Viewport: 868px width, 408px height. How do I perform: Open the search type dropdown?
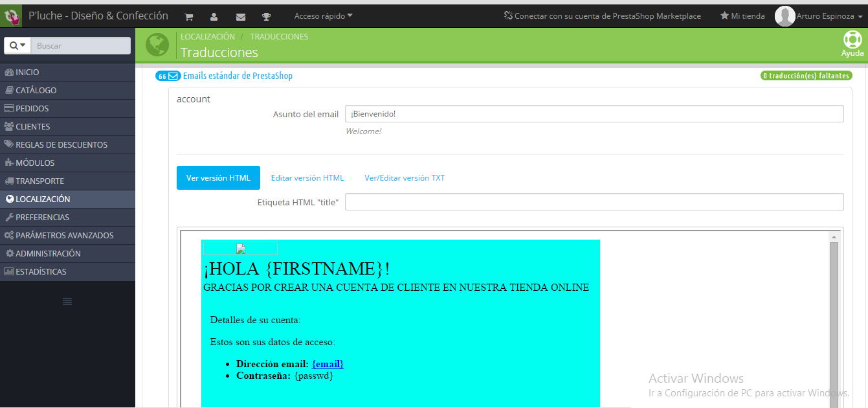point(17,46)
